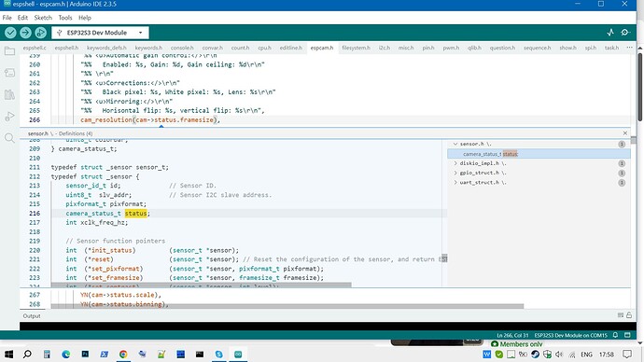Image resolution: width=644 pixels, height=362 pixels.
Task: Close the peek definitions panel
Action: [x=625, y=133]
